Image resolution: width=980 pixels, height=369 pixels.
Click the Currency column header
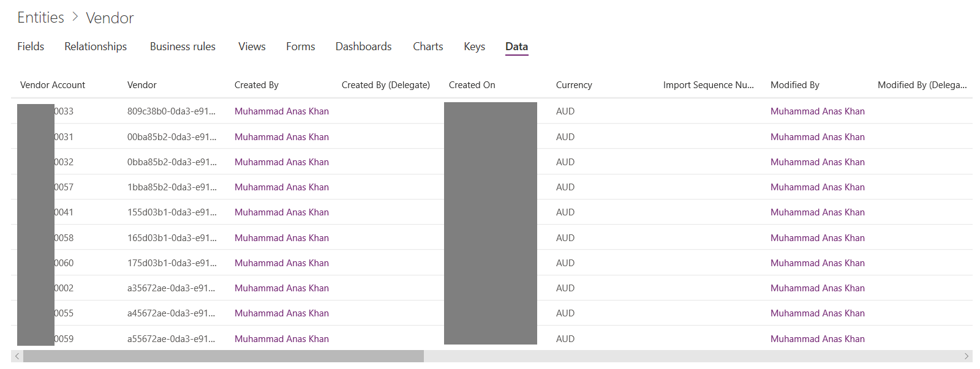pos(574,85)
